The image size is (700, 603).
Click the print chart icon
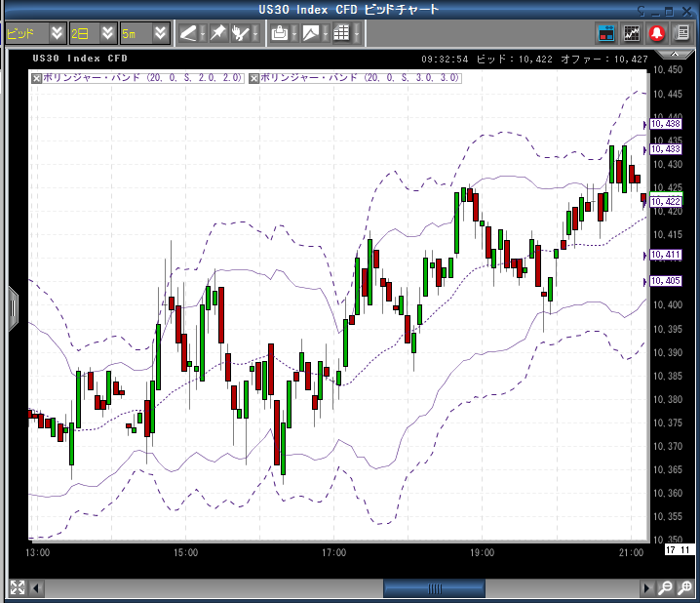280,33
